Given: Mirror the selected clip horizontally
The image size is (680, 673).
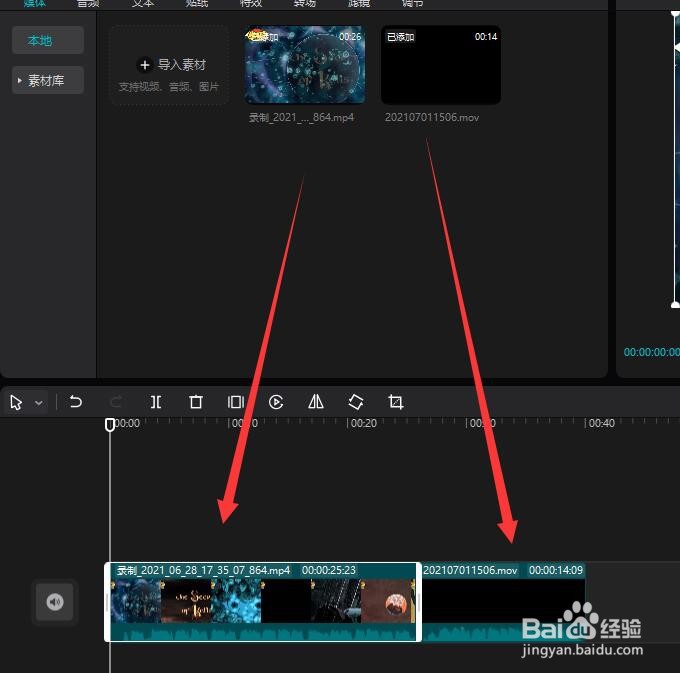Looking at the screenshot, I should click(316, 402).
